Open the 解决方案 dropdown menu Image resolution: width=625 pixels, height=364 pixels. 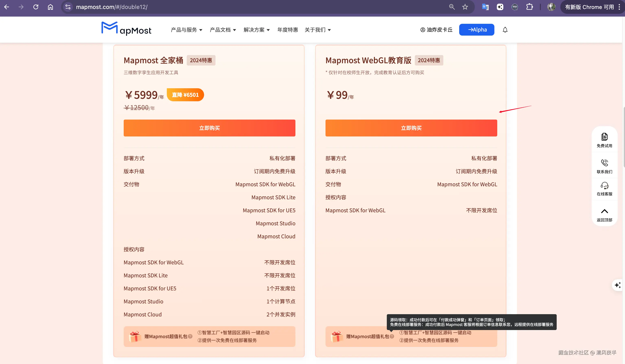click(256, 30)
